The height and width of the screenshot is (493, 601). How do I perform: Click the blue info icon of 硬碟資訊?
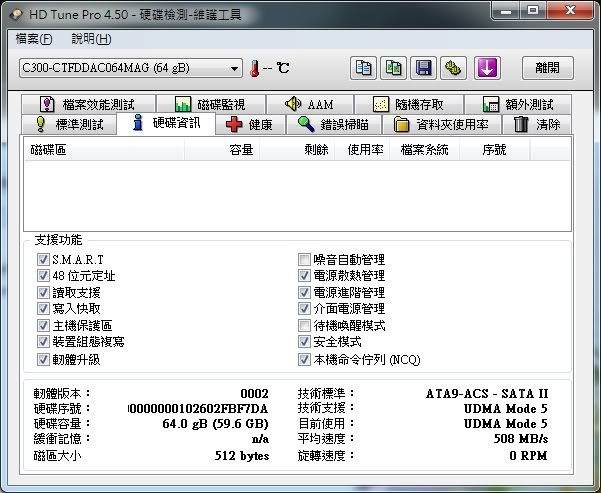point(138,122)
